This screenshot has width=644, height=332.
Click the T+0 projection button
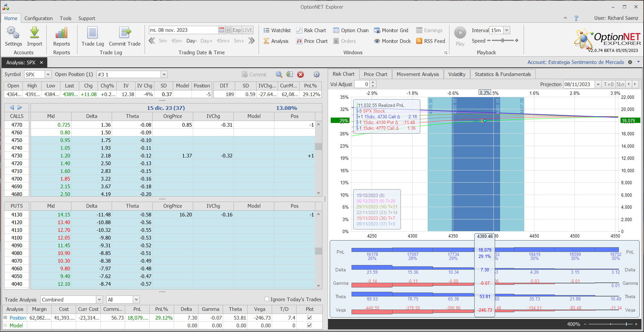pos(608,84)
